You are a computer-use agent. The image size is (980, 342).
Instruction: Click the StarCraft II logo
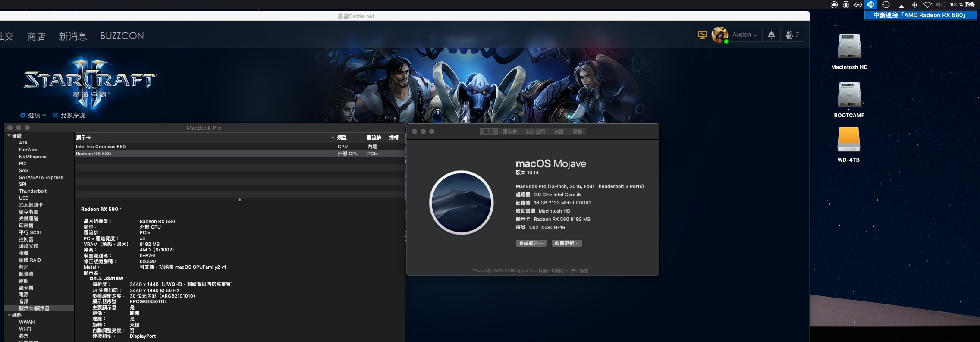coord(90,81)
